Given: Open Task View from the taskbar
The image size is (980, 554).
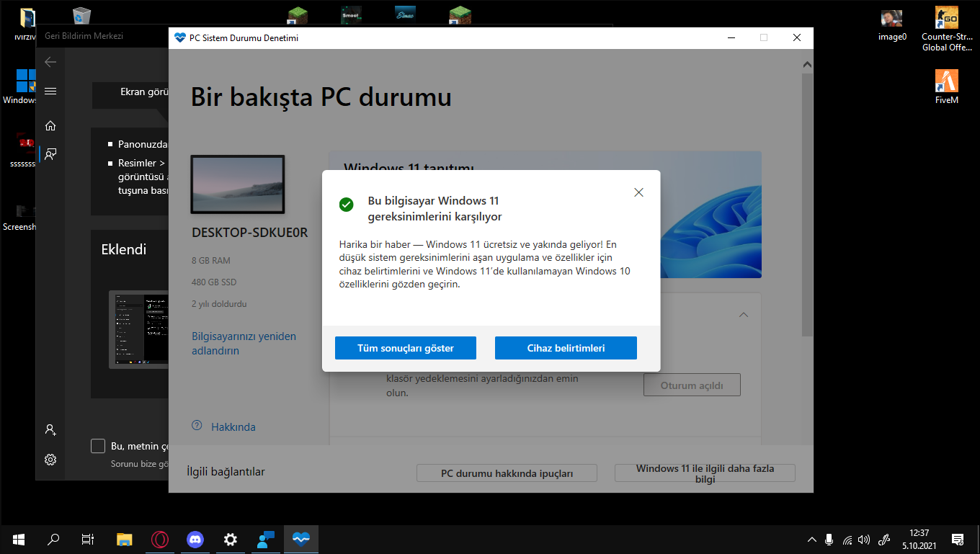Looking at the screenshot, I should tap(88, 539).
